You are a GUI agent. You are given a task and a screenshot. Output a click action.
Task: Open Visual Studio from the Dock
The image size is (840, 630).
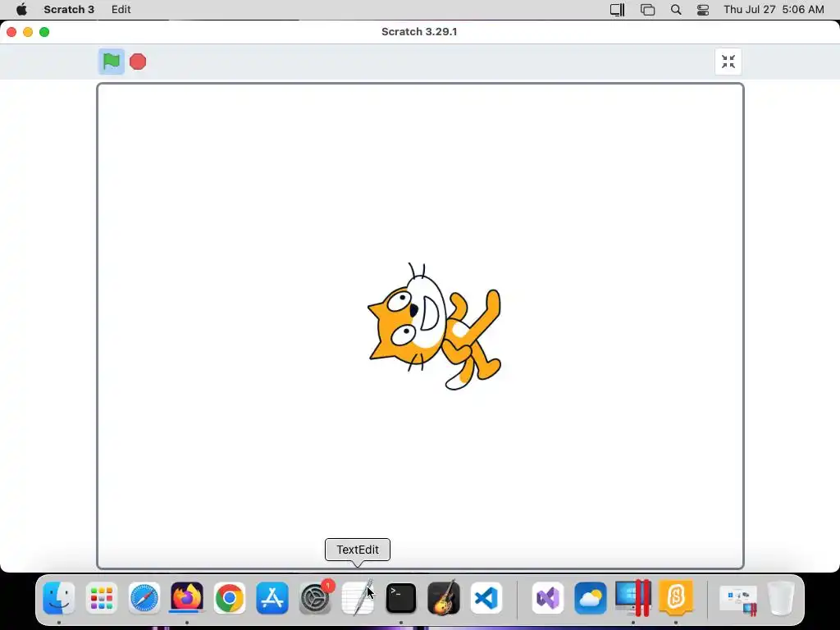click(x=547, y=598)
